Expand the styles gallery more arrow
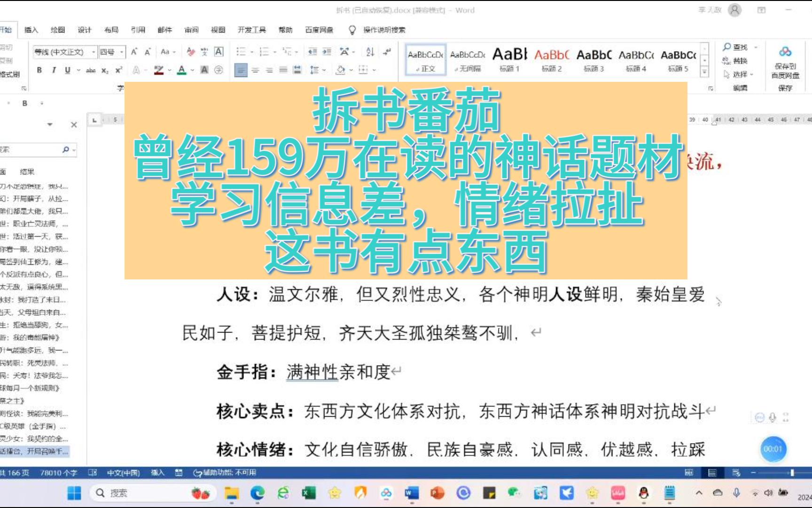Screen dimensions: 812x508 tap(704, 72)
